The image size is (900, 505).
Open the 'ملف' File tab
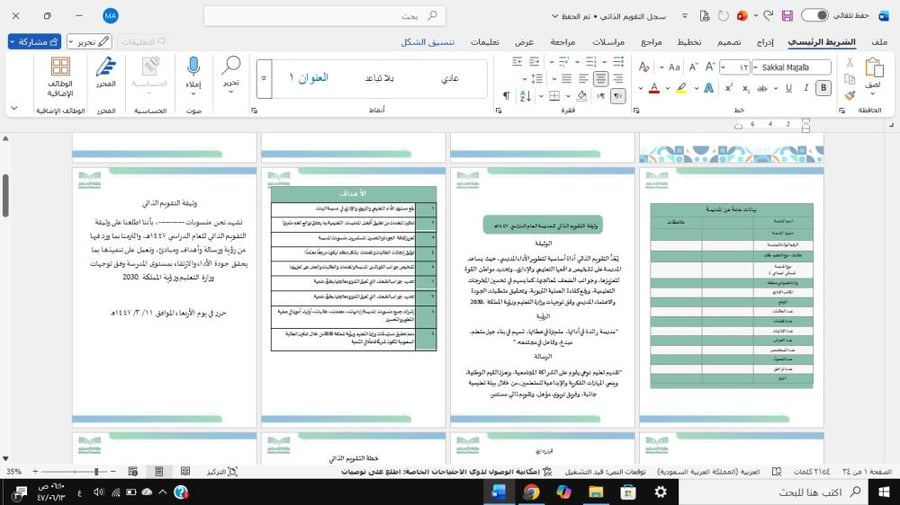point(879,42)
